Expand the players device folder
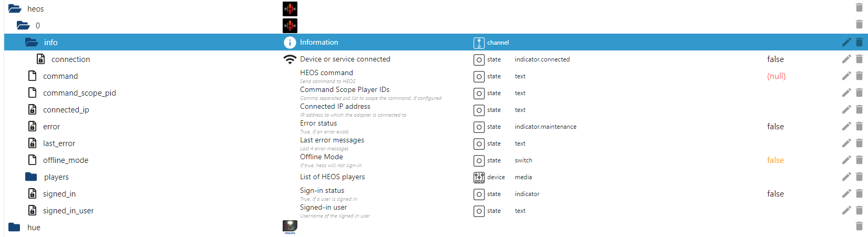 tap(32, 177)
